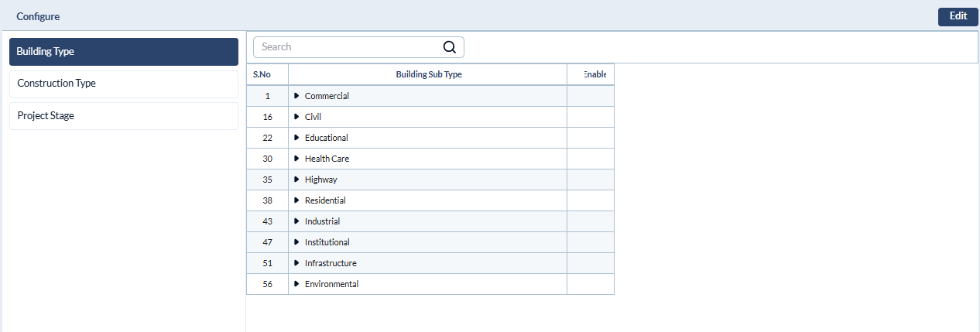Click the Building Sub Type header
The image size is (980, 332).
pyautogui.click(x=428, y=74)
